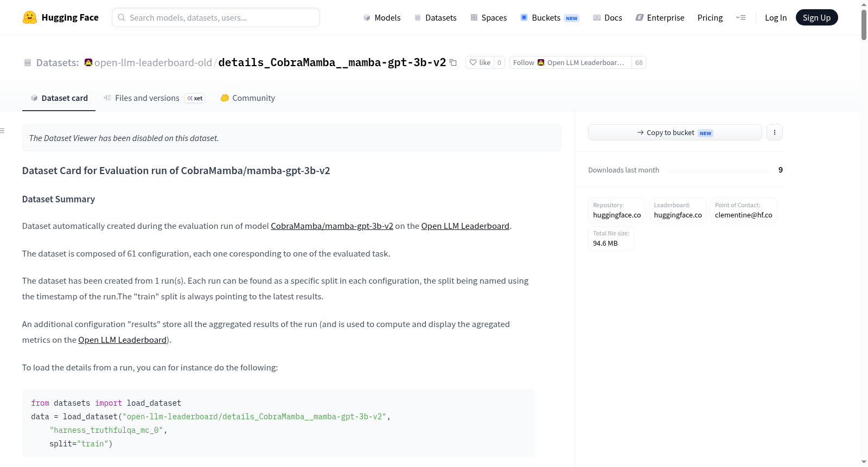Screen dimensions: 868x467
Task: Open the three-dot more options menu
Action: coord(775,132)
